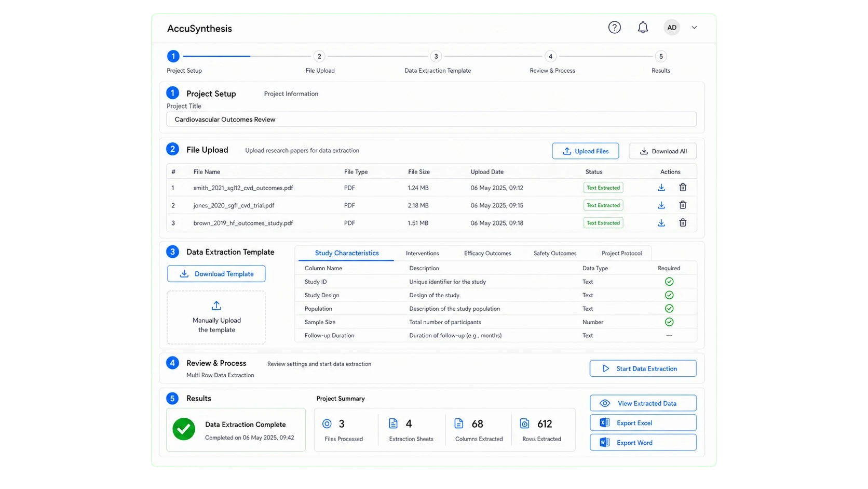This screenshot has height=489, width=868.
Task: Delete smith_2021_sgl12_cvd_outcomes.pdf file
Action: tap(683, 188)
